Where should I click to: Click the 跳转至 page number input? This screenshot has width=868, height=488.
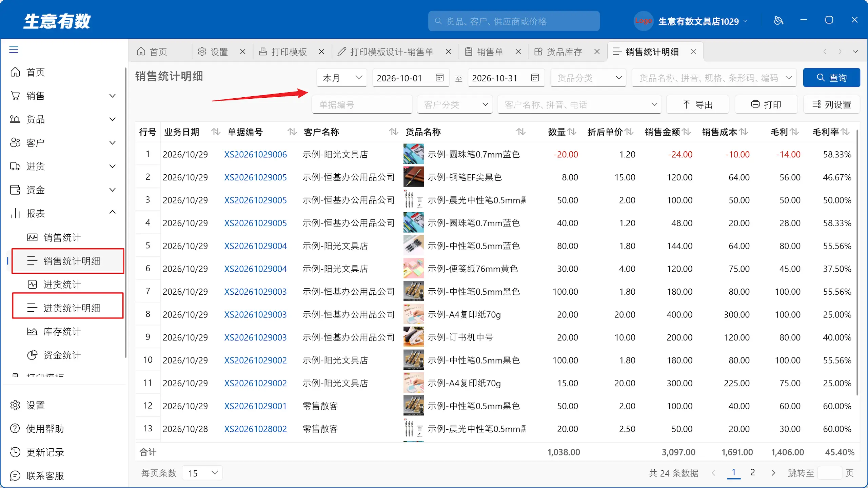coord(830,473)
